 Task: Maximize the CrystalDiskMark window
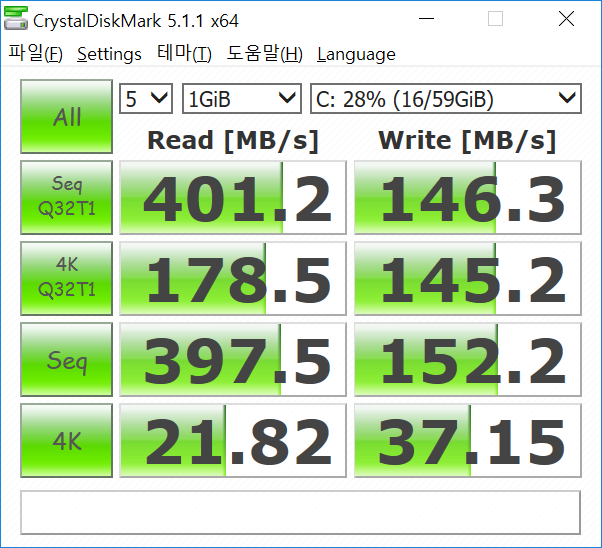(x=495, y=18)
